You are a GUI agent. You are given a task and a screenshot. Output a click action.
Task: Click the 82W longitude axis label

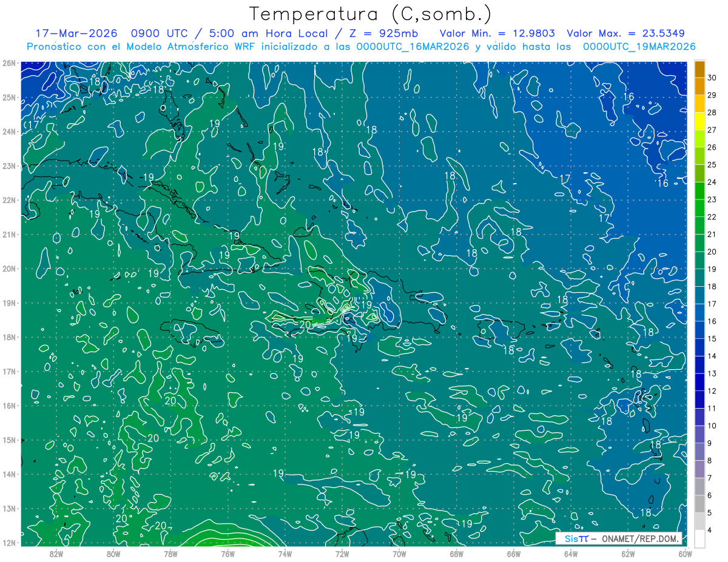56,554
